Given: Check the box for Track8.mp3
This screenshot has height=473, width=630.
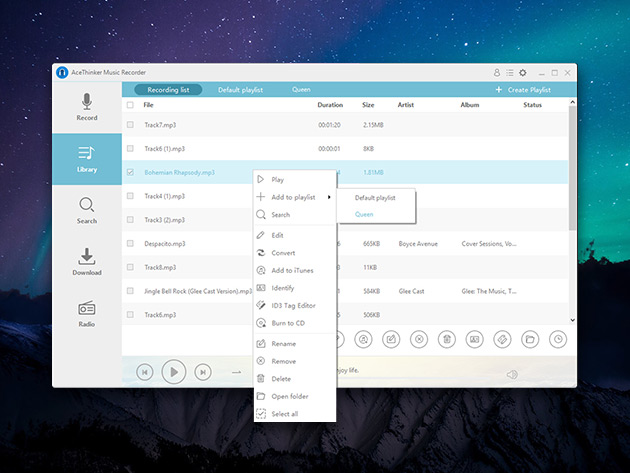Looking at the screenshot, I should pyautogui.click(x=130, y=267).
